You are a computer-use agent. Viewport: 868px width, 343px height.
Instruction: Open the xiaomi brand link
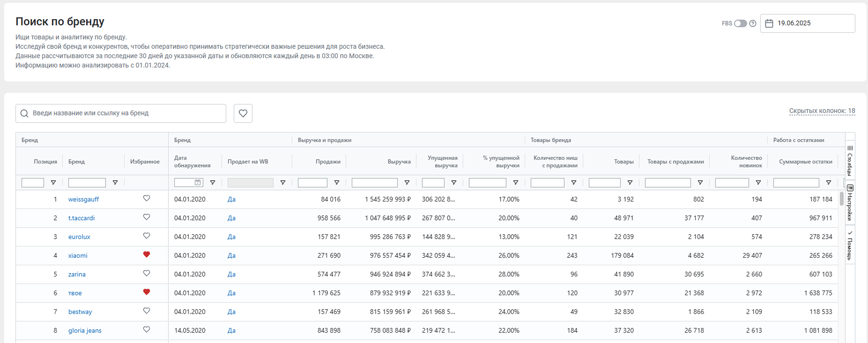coord(78,256)
